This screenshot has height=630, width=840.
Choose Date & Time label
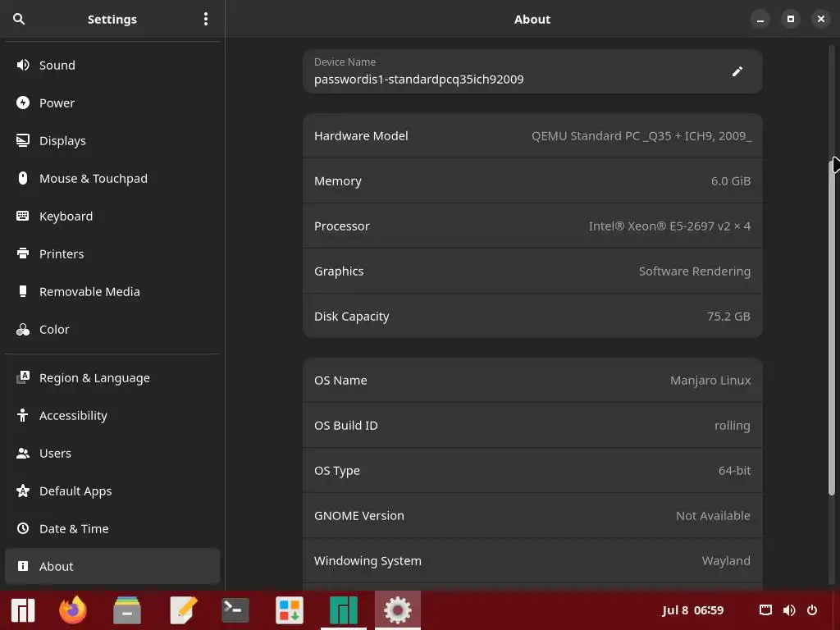click(74, 529)
